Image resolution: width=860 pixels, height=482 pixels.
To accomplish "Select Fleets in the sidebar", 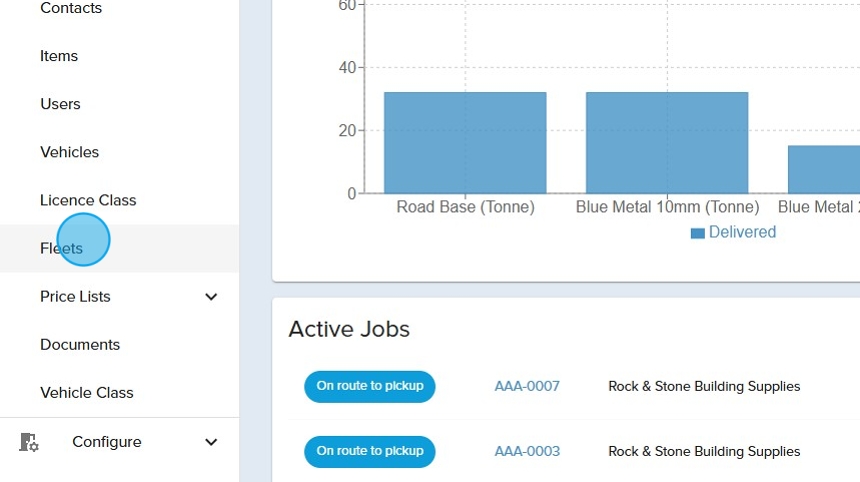I will [x=61, y=248].
